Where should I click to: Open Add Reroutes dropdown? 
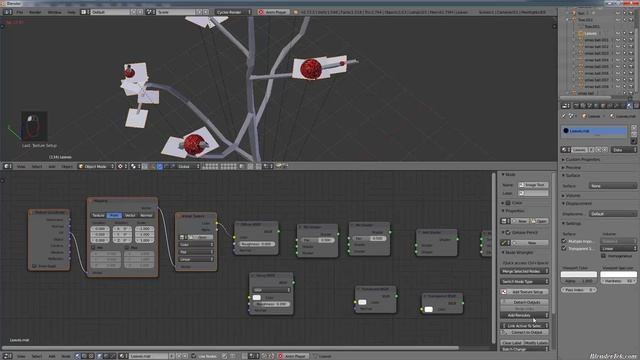pos(524,315)
